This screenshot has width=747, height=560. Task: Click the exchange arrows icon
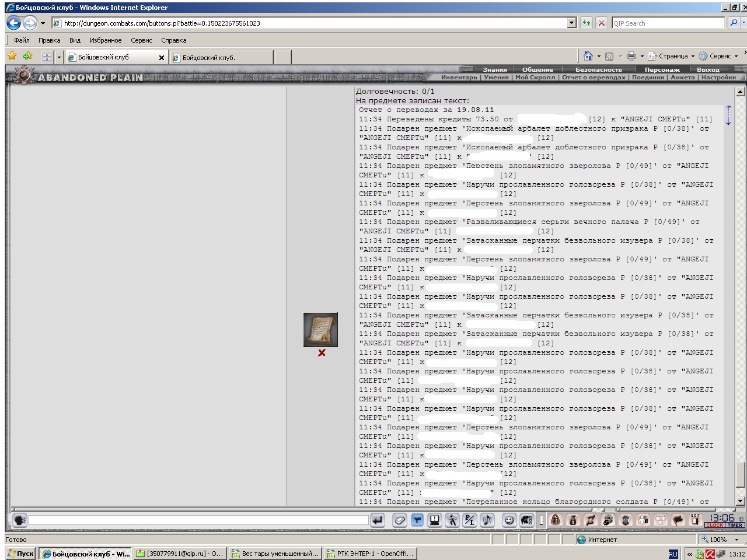point(591,520)
